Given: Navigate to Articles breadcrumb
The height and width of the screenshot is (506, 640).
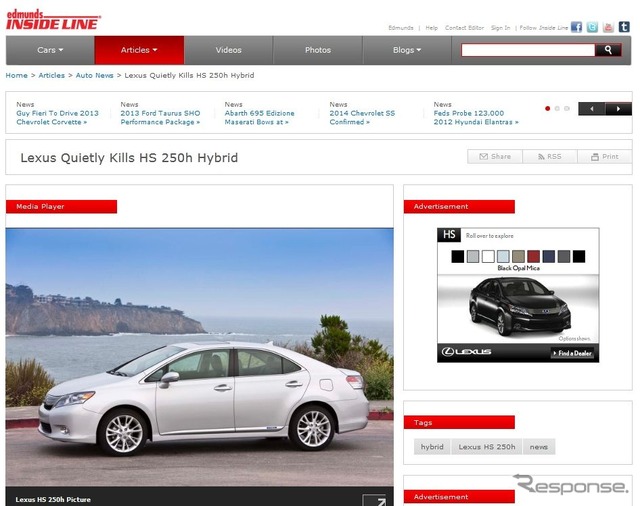Looking at the screenshot, I should click(x=51, y=75).
